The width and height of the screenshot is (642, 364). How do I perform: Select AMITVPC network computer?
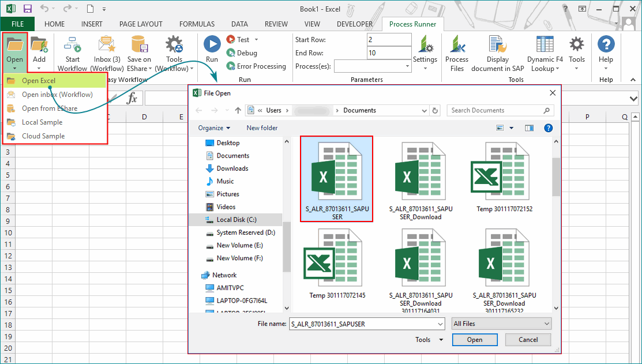point(230,288)
